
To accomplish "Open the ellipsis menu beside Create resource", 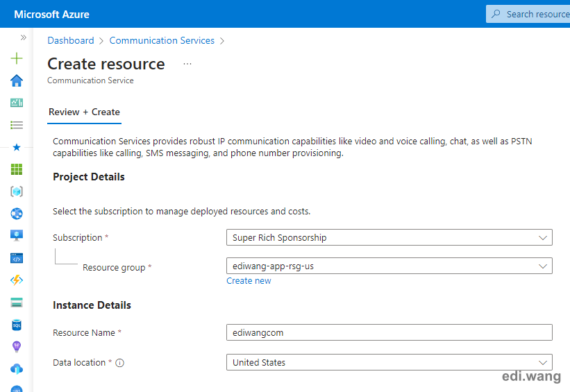I will click(x=187, y=64).
